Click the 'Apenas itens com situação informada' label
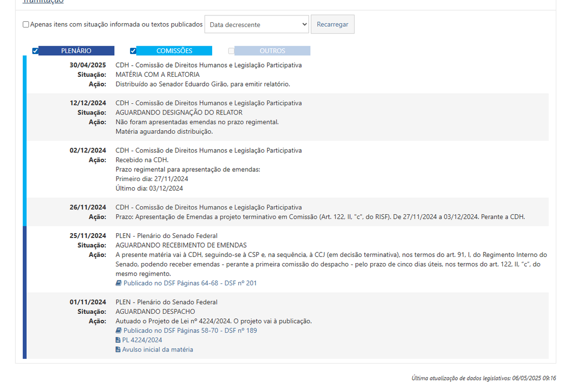This screenshot has height=392, width=580. click(116, 25)
